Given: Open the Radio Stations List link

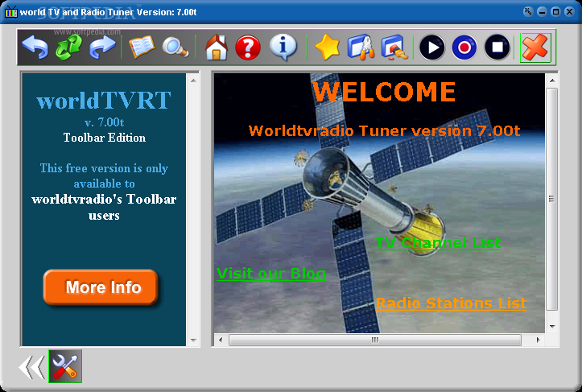Looking at the screenshot, I should [x=451, y=303].
